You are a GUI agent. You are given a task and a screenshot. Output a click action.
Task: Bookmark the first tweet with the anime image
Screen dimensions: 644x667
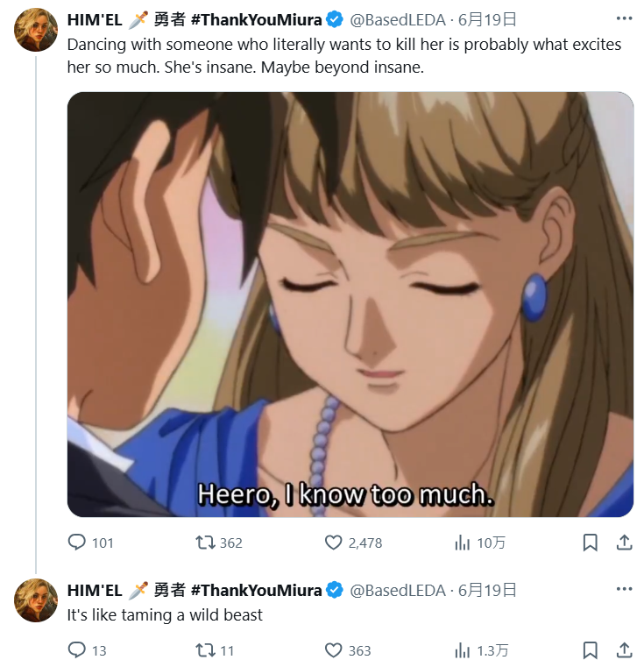tap(591, 543)
